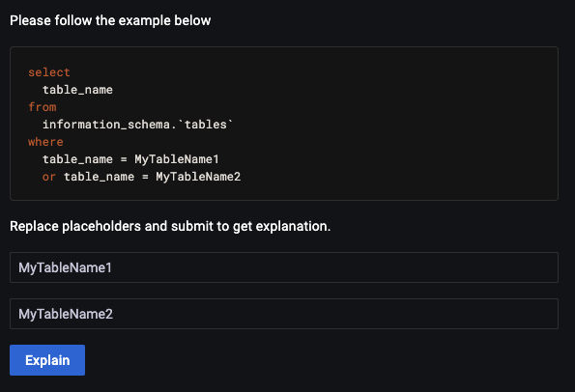Viewport: 575px width, 392px height.
Task: Click information_schema text in the code block
Action: 106,125
